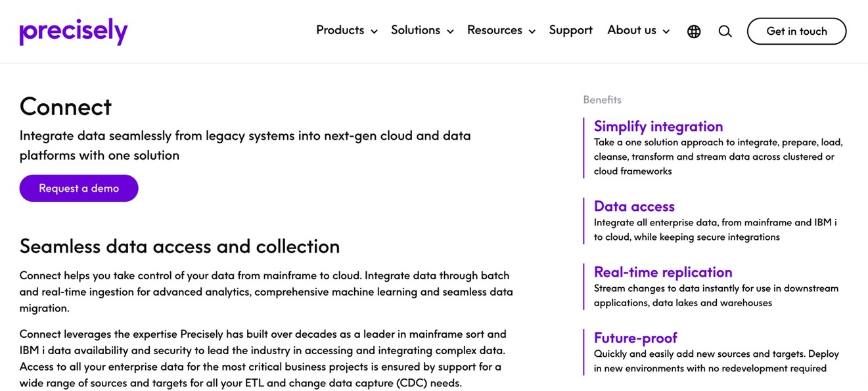Expand the Solutions chevron
This screenshot has width=868, height=391.
(450, 32)
